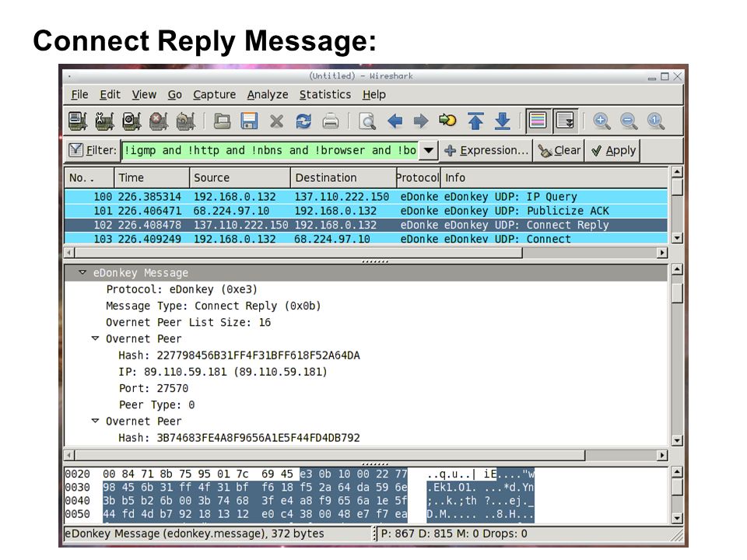Reload the capture file
Screen dimensions: 747x560
coord(303,121)
